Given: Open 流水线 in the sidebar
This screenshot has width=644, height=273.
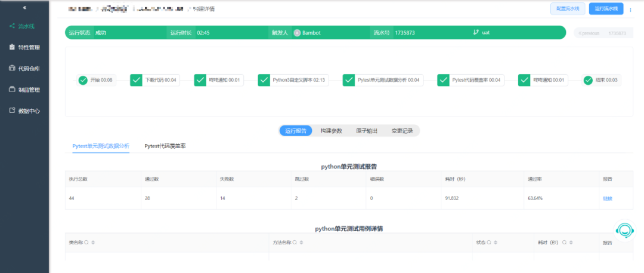Looking at the screenshot, I should pyautogui.click(x=24, y=26).
